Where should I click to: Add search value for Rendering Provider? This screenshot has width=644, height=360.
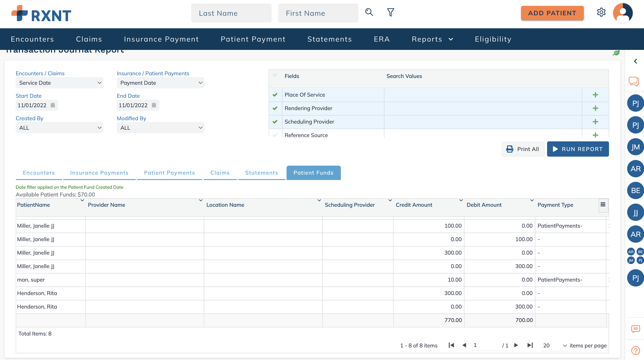click(595, 108)
